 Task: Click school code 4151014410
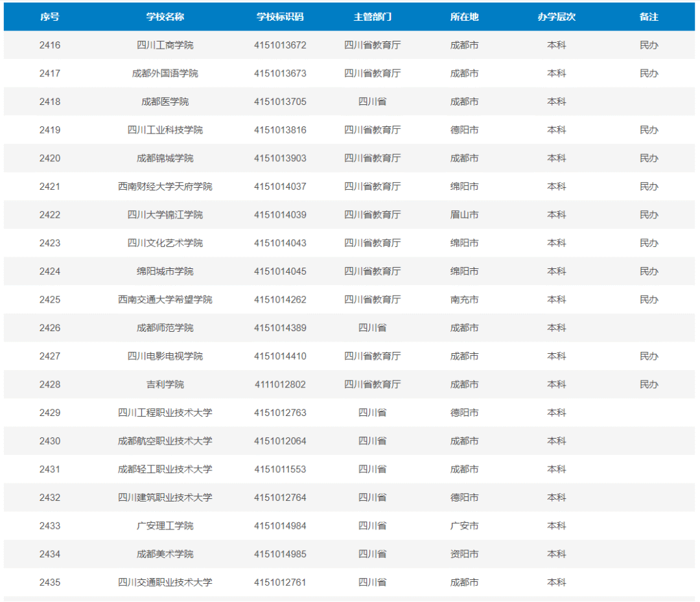coord(281,356)
